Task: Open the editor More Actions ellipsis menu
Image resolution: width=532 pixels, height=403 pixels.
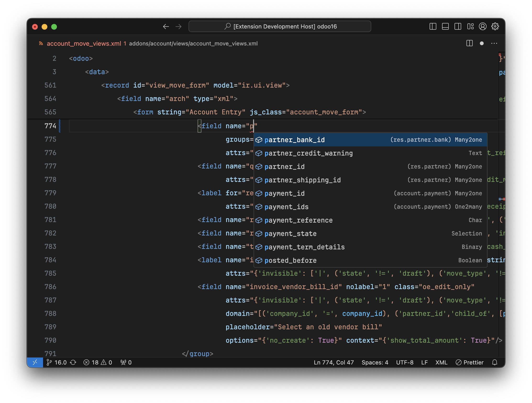Action: (x=494, y=44)
